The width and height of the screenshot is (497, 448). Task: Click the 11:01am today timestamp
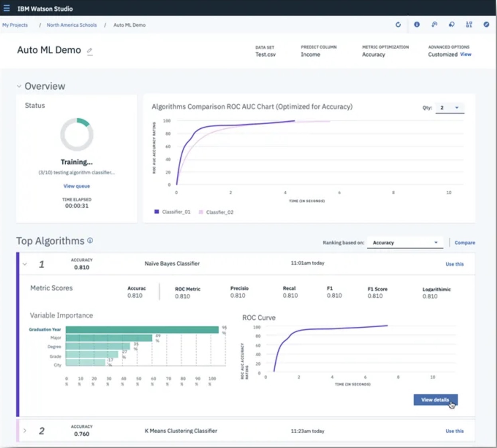point(308,263)
